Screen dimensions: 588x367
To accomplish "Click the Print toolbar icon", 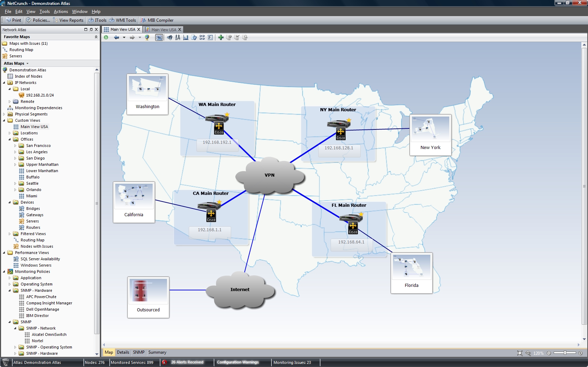I will (x=13, y=20).
